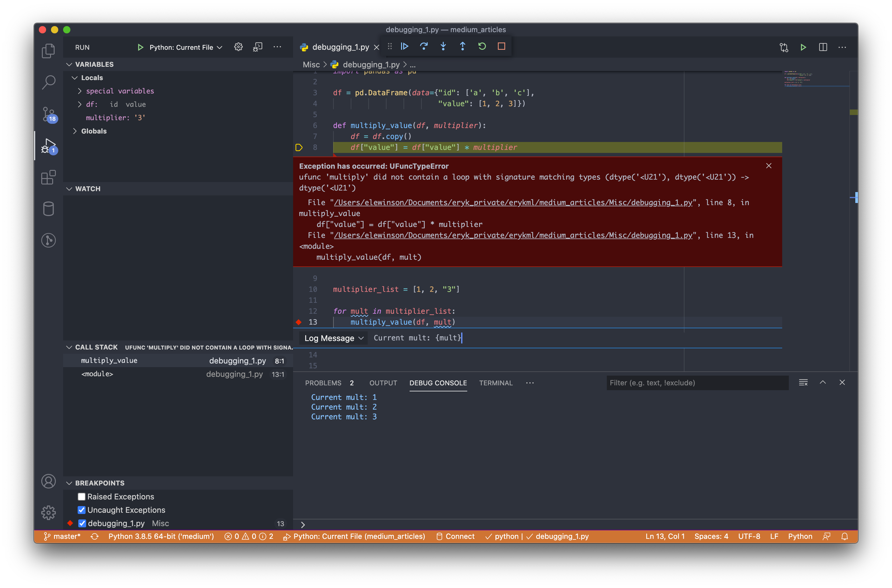Open launch.json via gear icon
The width and height of the screenshot is (892, 588).
point(238,47)
